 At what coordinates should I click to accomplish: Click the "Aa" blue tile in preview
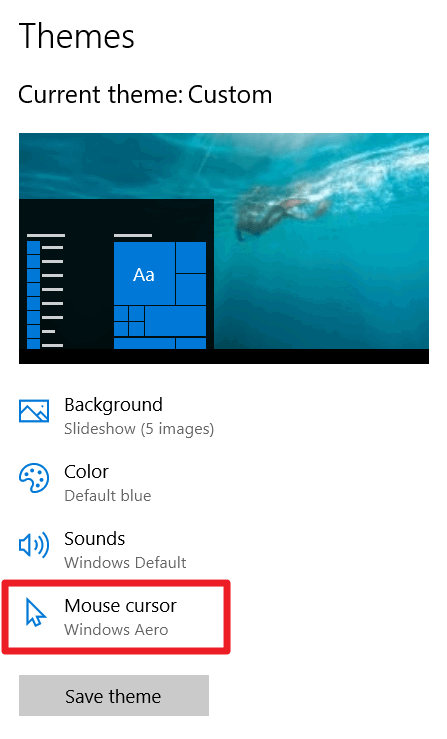144,274
